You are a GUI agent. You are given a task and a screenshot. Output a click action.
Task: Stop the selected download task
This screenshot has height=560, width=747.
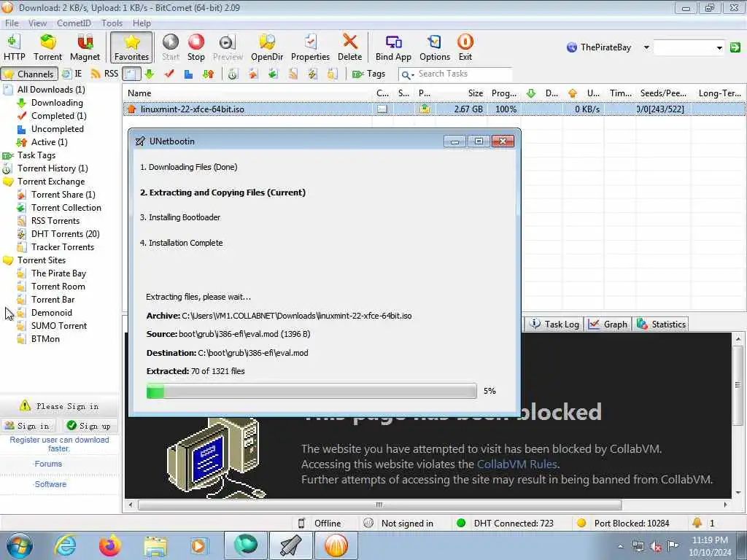[x=196, y=47]
